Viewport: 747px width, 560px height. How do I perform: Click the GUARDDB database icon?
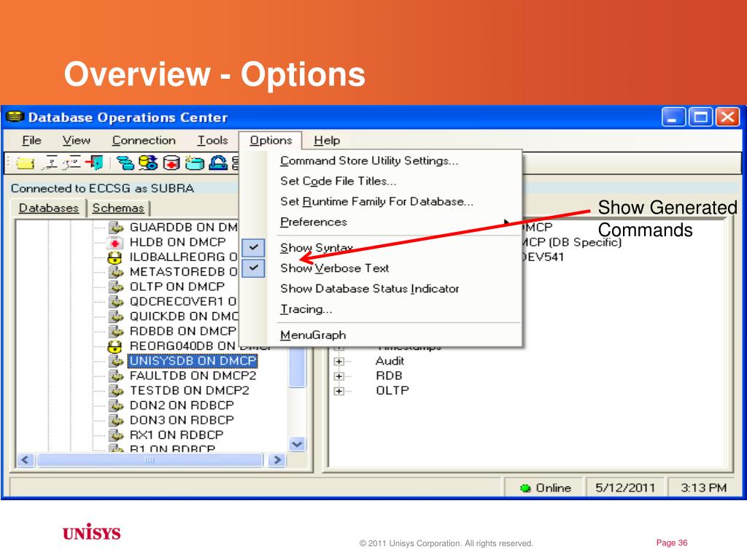pyautogui.click(x=115, y=227)
